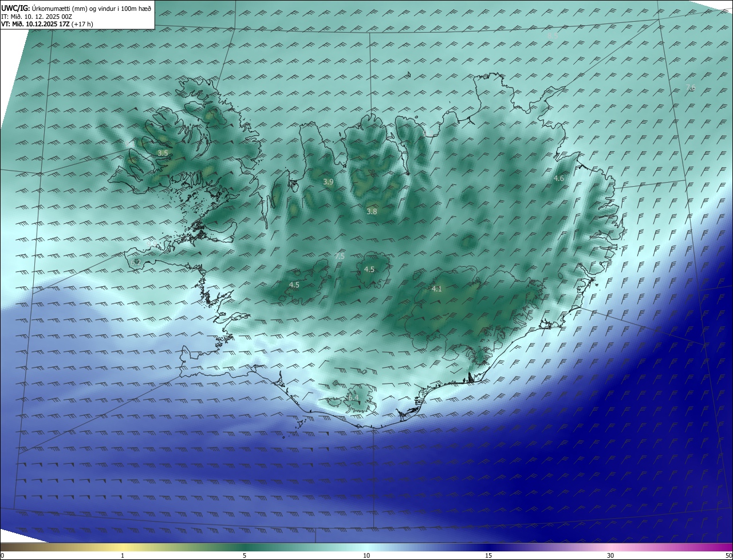Click the 15 tick label on the color scale
This screenshot has height=560, width=733.
click(x=488, y=555)
